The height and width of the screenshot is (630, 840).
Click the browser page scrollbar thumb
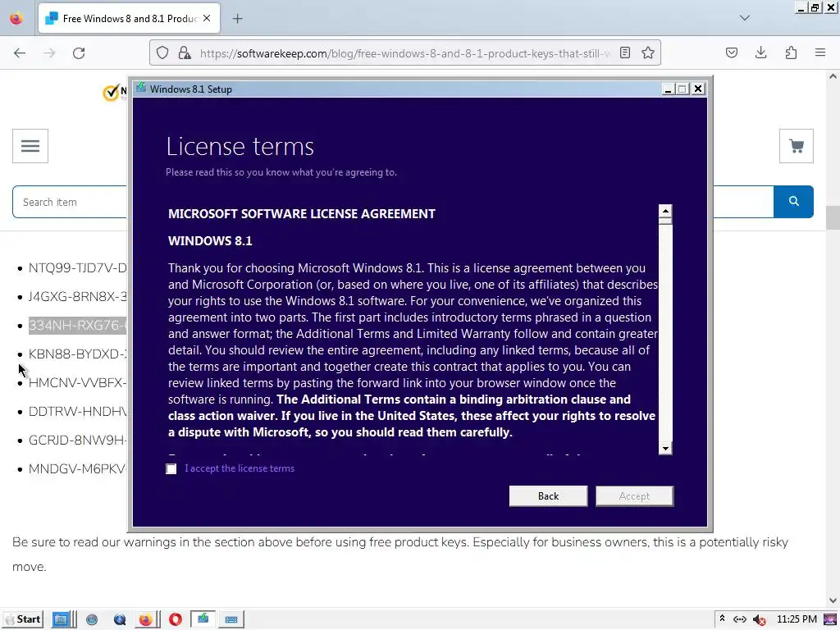pyautogui.click(x=833, y=217)
